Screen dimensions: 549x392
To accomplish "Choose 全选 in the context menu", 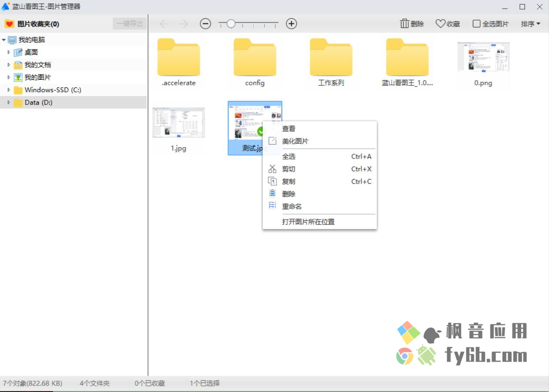I will [x=320, y=156].
